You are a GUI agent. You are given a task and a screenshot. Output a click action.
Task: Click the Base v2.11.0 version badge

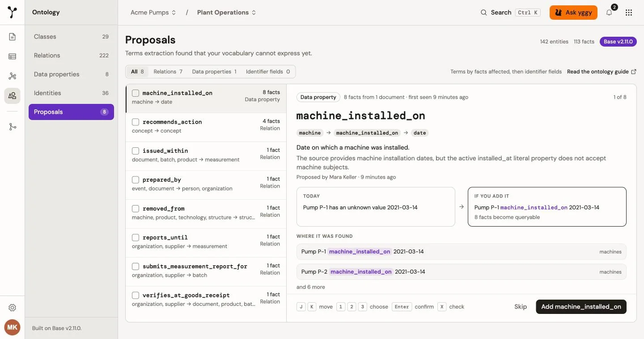pyautogui.click(x=618, y=42)
